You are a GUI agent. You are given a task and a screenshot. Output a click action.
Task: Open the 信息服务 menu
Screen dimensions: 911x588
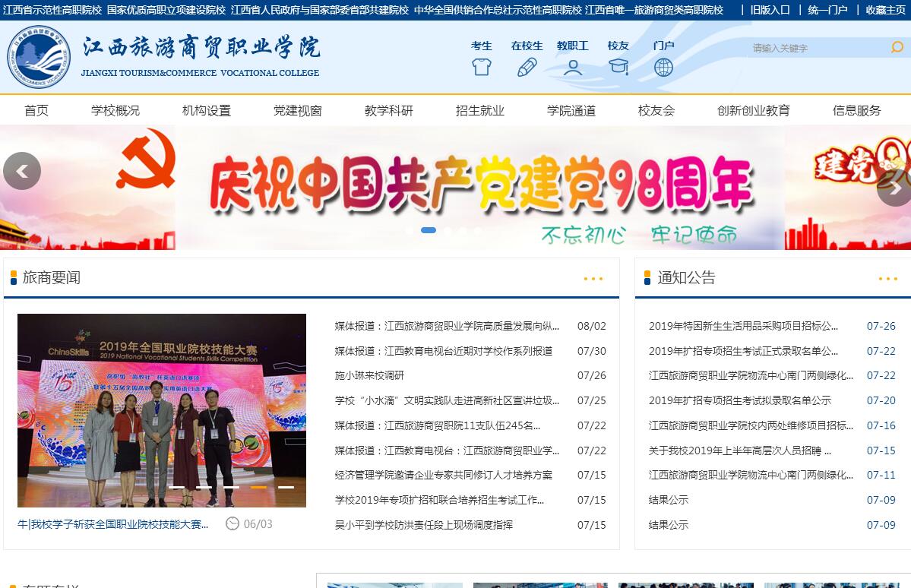pyautogui.click(x=857, y=110)
